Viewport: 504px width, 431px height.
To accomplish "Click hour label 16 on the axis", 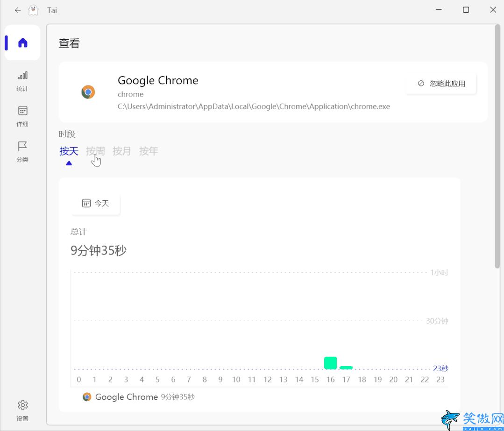I will (330, 380).
